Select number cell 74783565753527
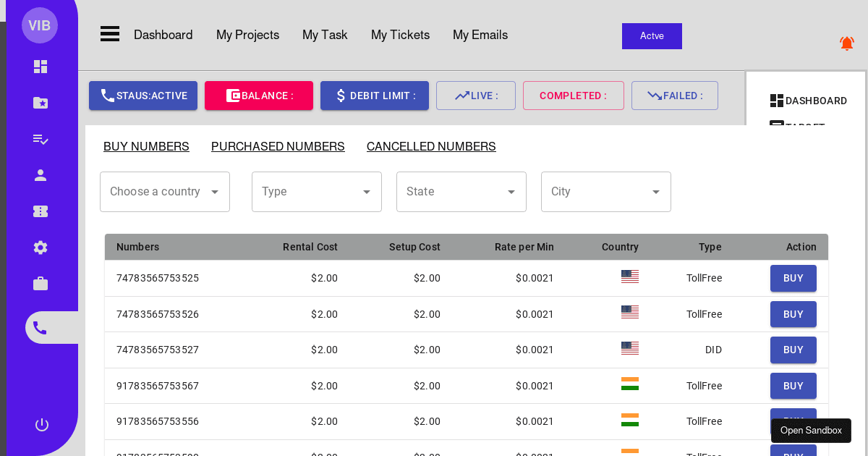This screenshot has height=456, width=868. point(158,350)
